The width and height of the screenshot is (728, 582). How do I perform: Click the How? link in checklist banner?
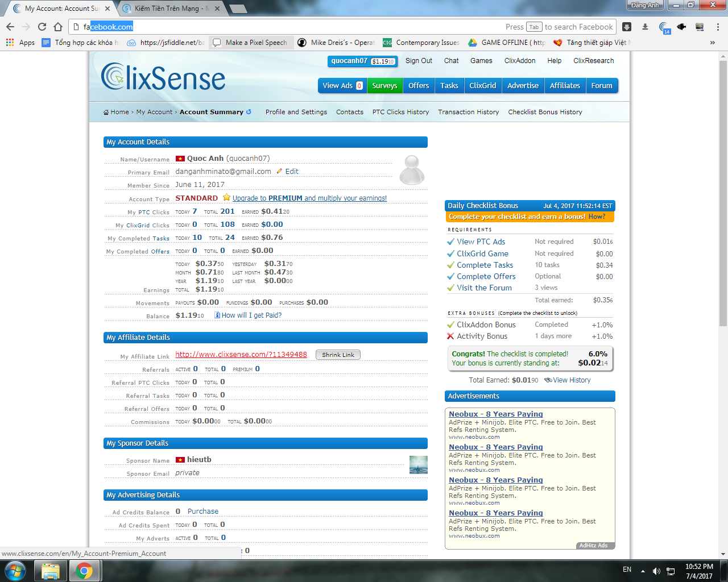click(597, 217)
